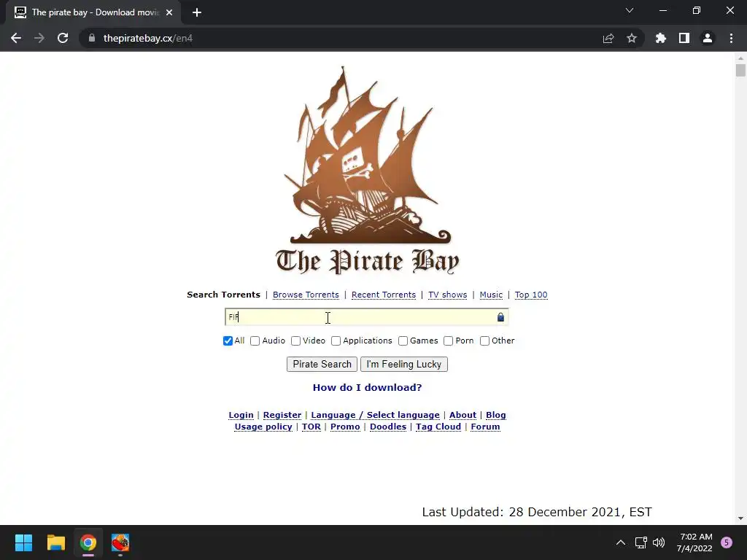Open the Windows Start menu
This screenshot has width=747, height=560.
point(23,542)
